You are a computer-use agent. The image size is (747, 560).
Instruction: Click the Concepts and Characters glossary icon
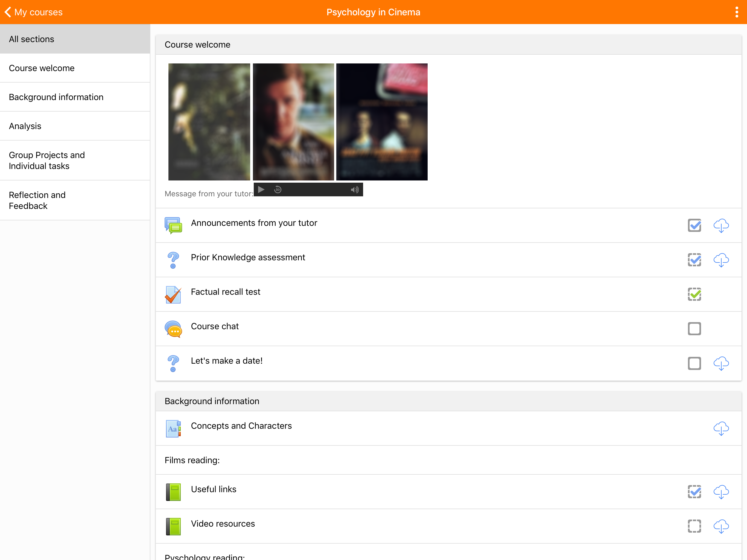pyautogui.click(x=173, y=428)
